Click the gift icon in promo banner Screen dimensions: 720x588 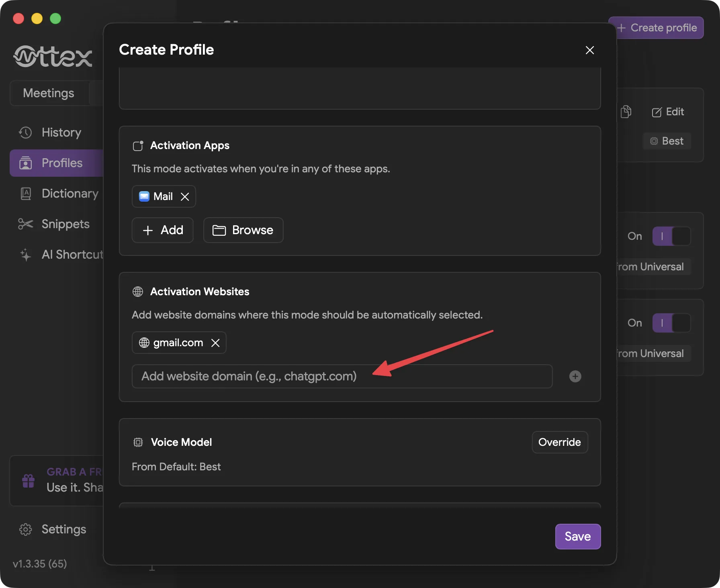click(29, 481)
